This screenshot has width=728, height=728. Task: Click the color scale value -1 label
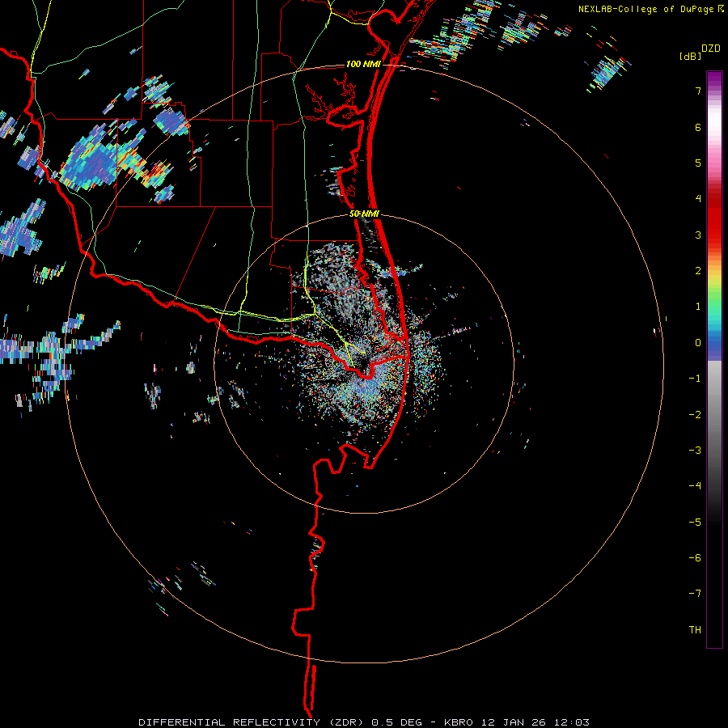click(695, 379)
